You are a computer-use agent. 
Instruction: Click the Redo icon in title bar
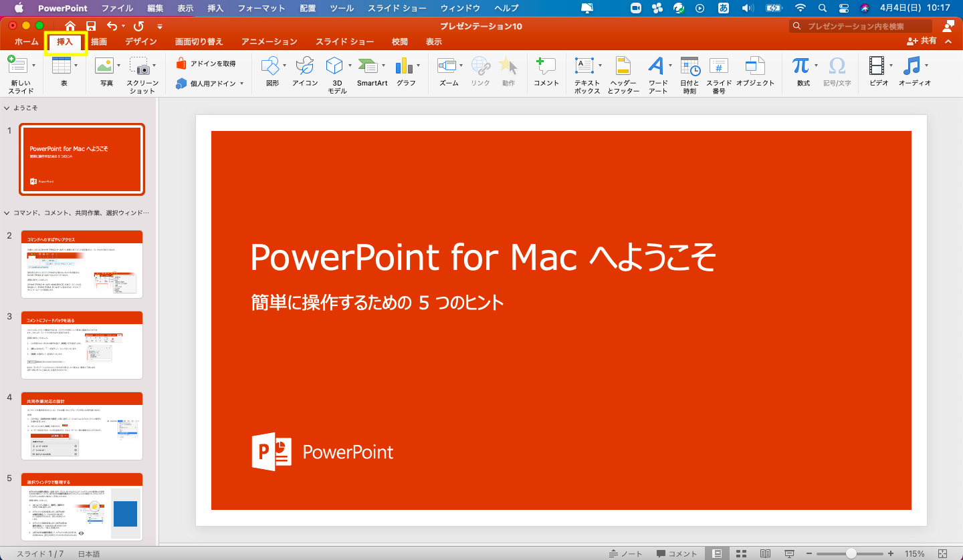(x=138, y=26)
